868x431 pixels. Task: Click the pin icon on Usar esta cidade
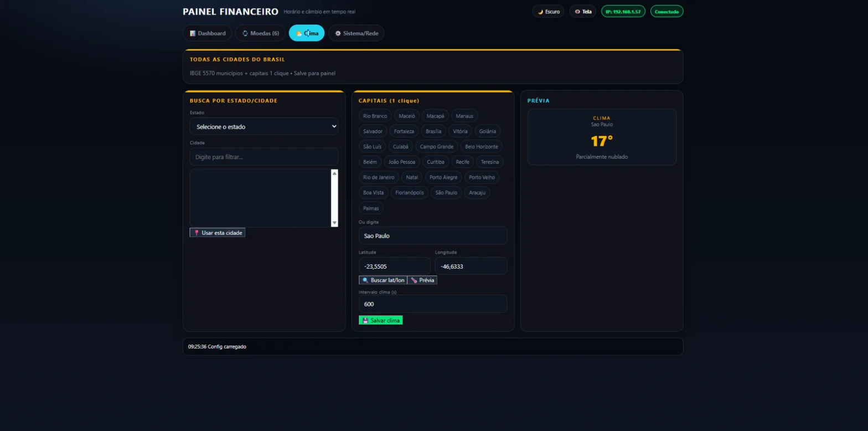(196, 233)
